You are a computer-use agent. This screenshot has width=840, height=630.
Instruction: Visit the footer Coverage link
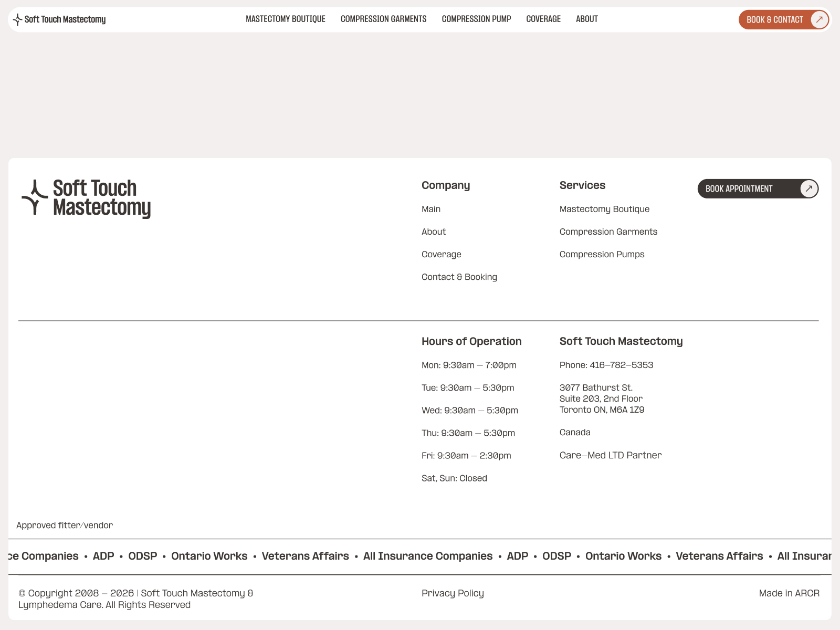(x=441, y=254)
